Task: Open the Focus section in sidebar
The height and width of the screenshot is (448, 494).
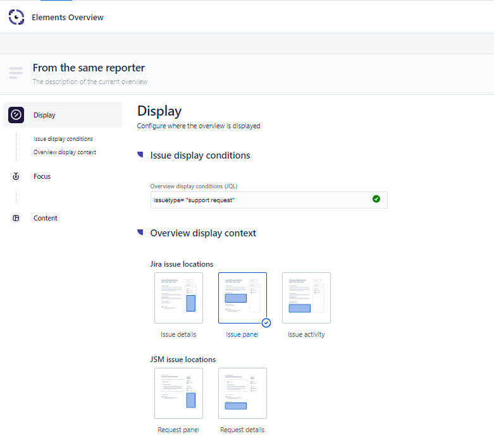Action: tap(42, 177)
